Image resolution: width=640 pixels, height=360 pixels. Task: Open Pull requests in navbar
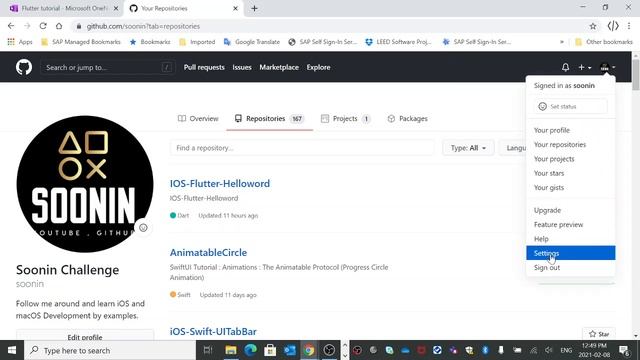[204, 67]
